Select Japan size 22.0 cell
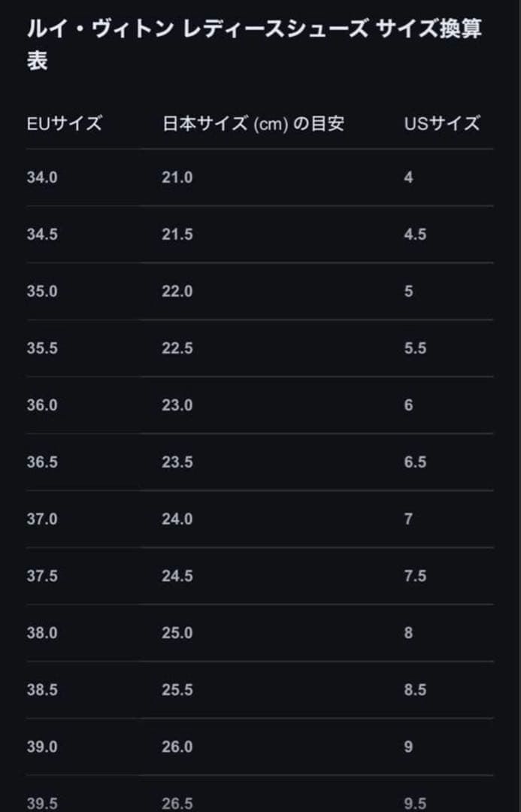This screenshot has width=521, height=812. tap(177, 291)
